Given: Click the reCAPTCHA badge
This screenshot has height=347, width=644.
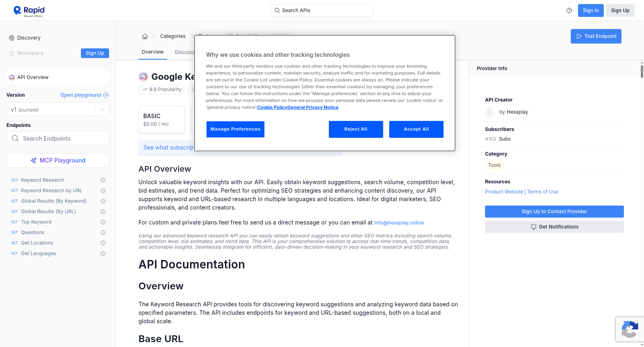Looking at the screenshot, I should click(x=630, y=329).
